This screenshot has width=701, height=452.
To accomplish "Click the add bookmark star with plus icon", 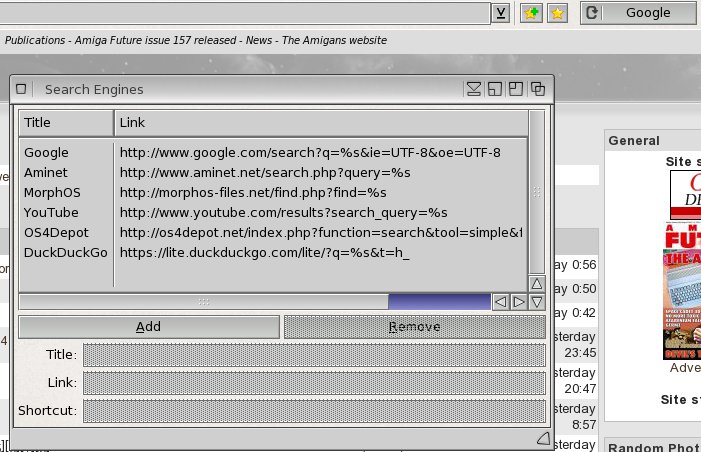I will point(531,13).
